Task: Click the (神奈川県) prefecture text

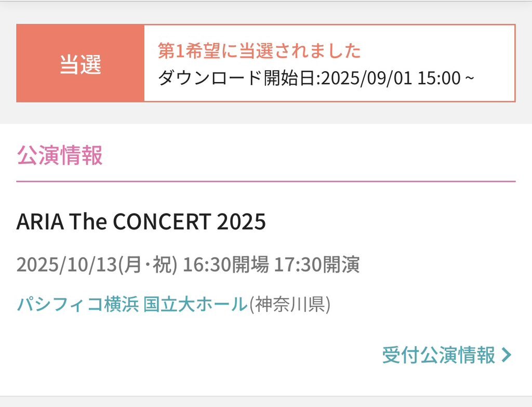Action: pyautogui.click(x=290, y=304)
